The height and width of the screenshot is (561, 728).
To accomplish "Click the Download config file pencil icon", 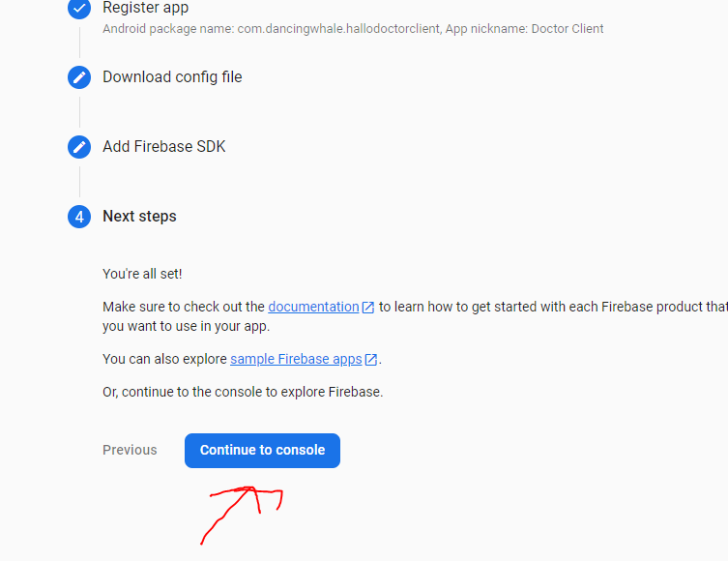I will [x=79, y=77].
